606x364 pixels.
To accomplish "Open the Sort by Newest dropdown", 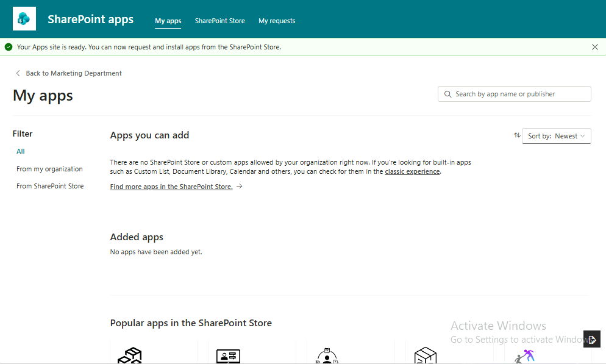I will (556, 136).
